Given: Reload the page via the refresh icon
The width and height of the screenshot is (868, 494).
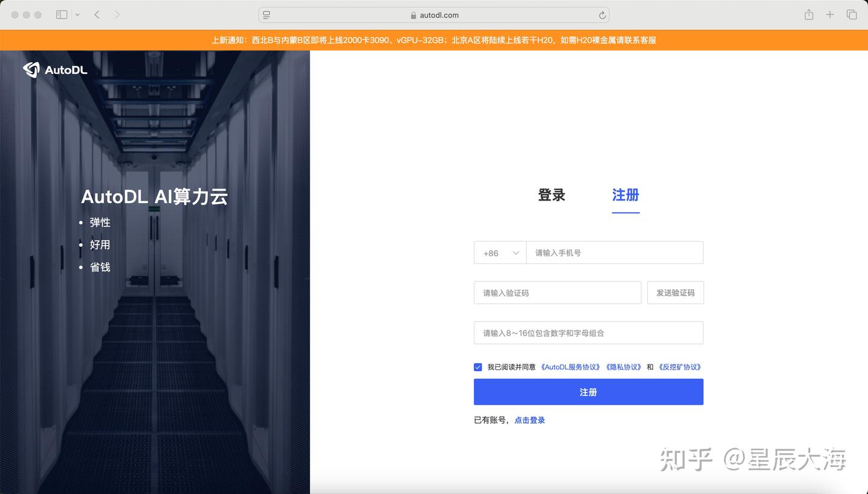Looking at the screenshot, I should click(x=602, y=14).
